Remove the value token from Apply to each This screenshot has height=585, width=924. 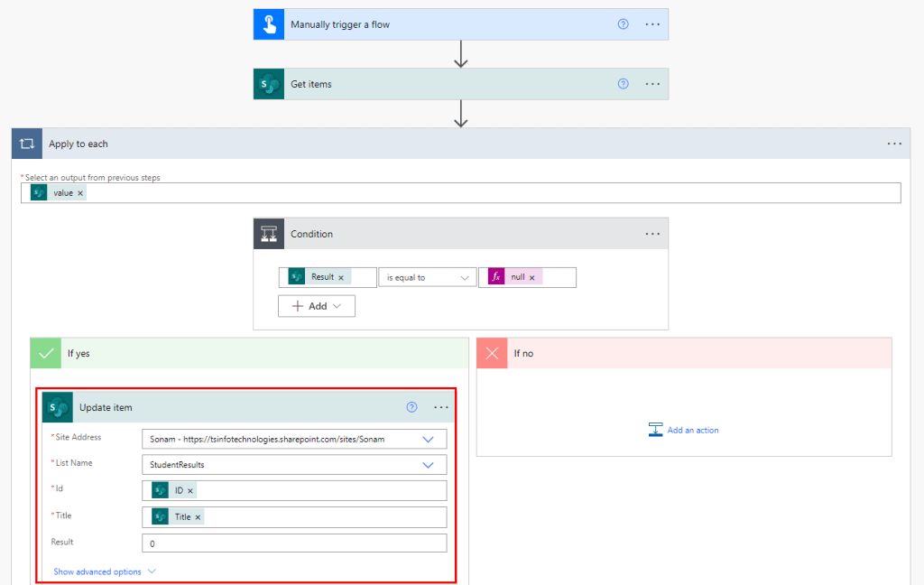tap(80, 193)
